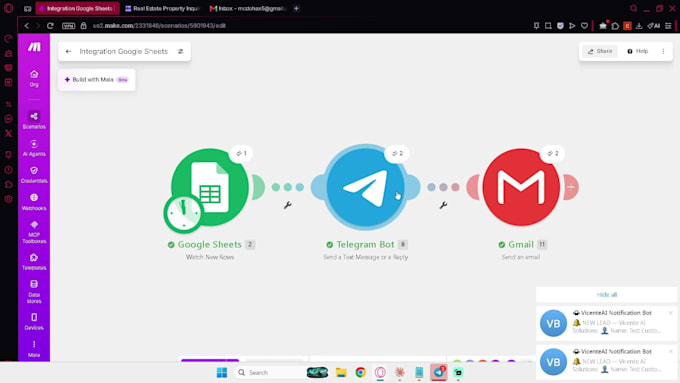This screenshot has height=383, width=680.
Task: Switch to Integration Google Sheets browser tab
Action: [77, 8]
